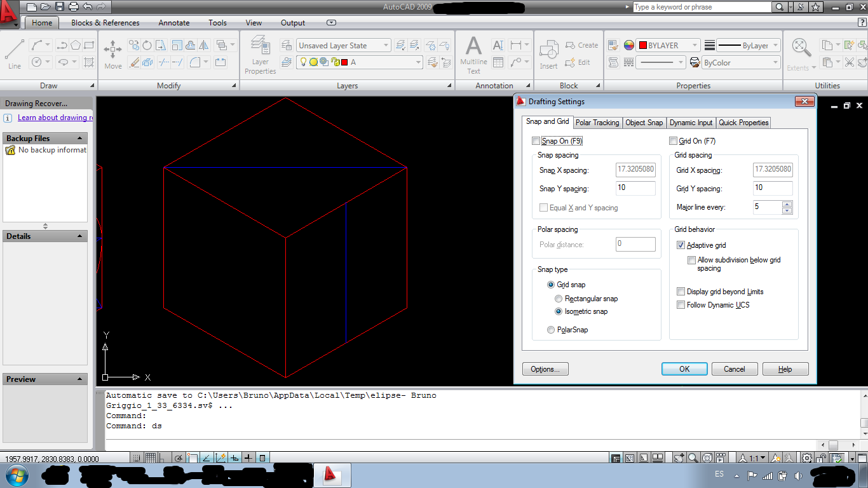The height and width of the screenshot is (488, 868).
Task: Select the Polygon tool in Draw panel
Action: pyautogui.click(x=76, y=45)
